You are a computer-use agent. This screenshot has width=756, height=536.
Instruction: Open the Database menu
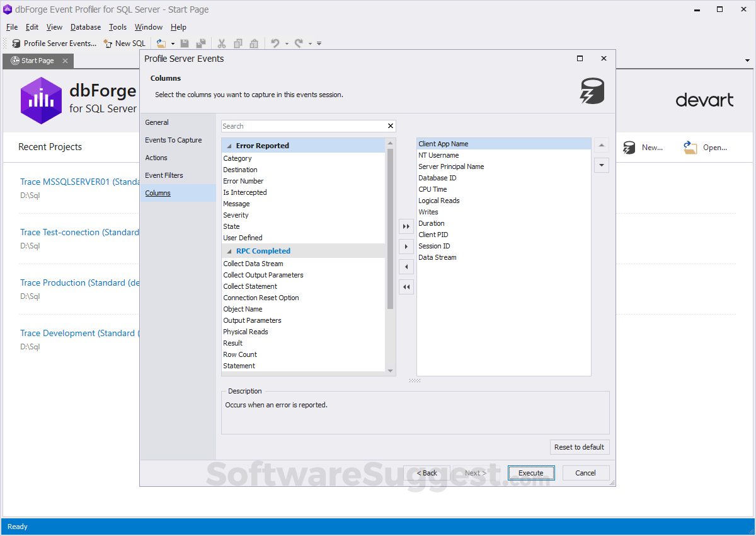[x=86, y=27]
